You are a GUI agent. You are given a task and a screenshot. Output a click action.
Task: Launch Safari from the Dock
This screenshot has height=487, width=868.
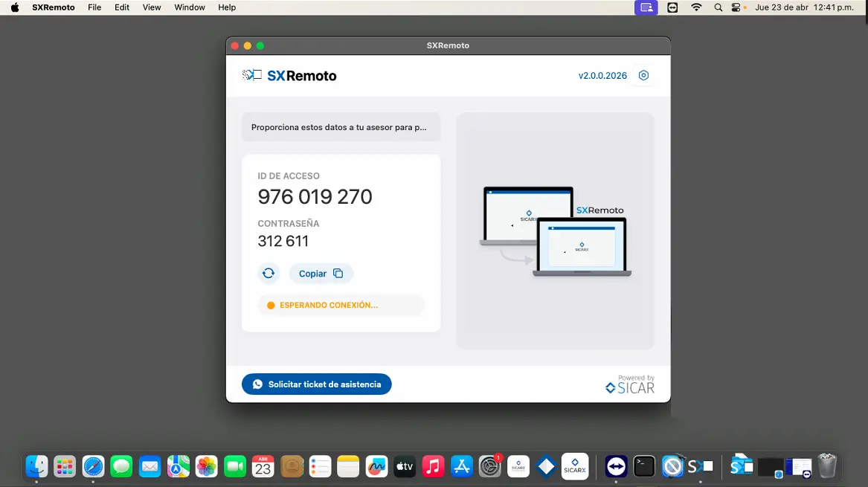pyautogui.click(x=93, y=466)
